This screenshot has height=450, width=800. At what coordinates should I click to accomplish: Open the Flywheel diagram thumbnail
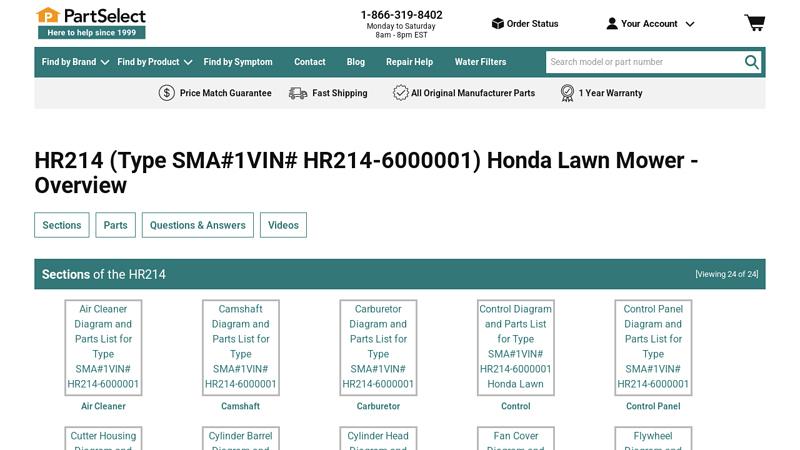pos(653,438)
